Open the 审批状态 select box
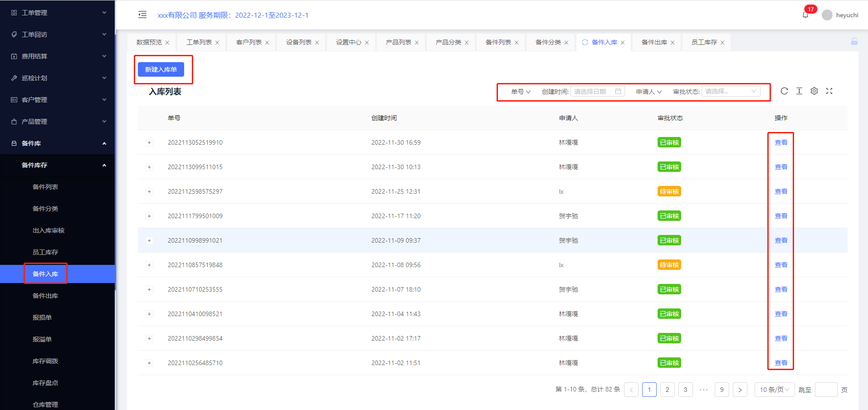Viewport: 868px width, 410px height. (731, 91)
